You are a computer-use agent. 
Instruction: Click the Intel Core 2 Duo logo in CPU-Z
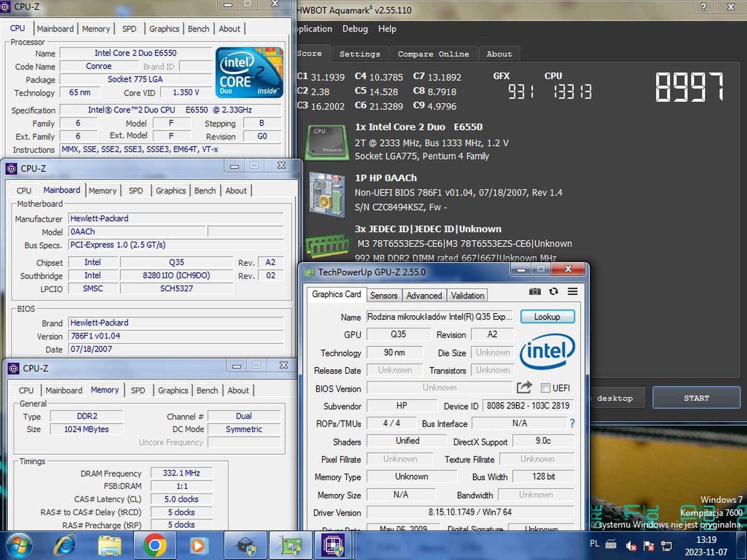point(249,73)
